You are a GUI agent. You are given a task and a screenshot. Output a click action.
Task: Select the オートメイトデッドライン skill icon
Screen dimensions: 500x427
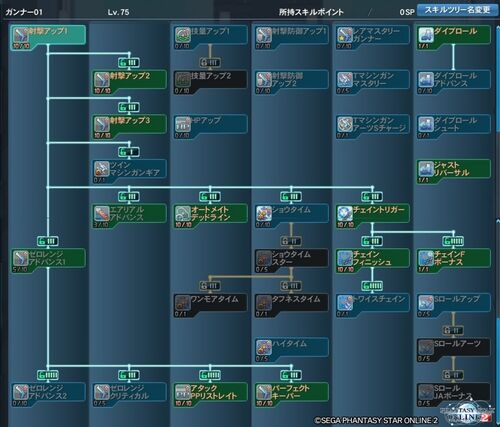183,213
